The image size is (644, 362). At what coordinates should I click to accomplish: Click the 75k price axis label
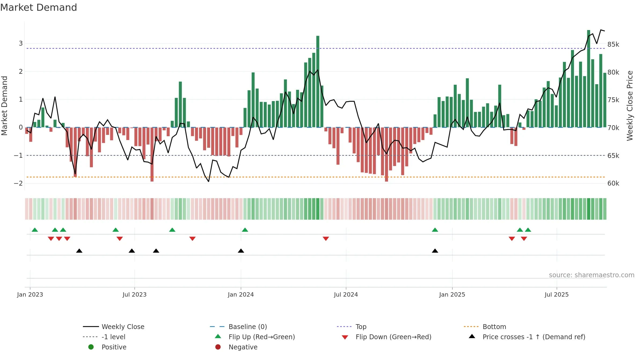(x=613, y=100)
